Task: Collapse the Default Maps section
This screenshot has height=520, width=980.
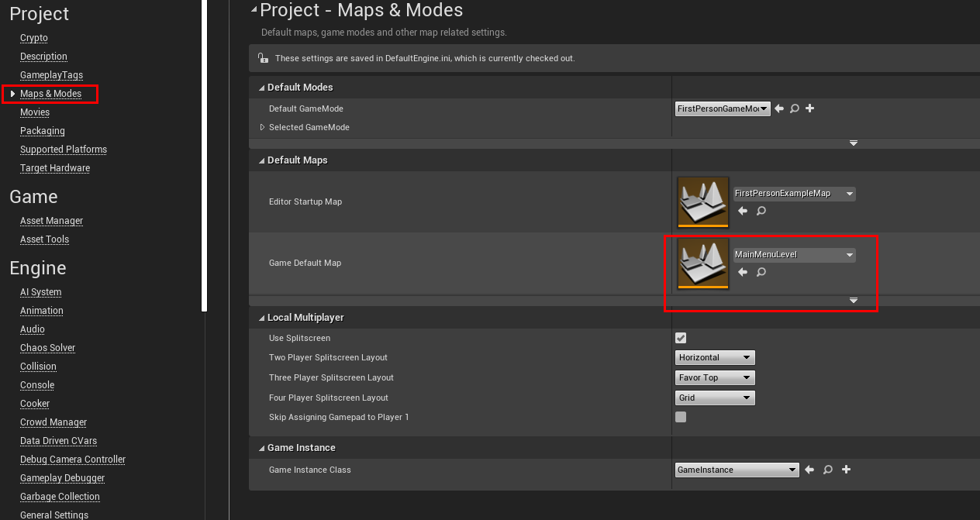Action: [x=261, y=160]
